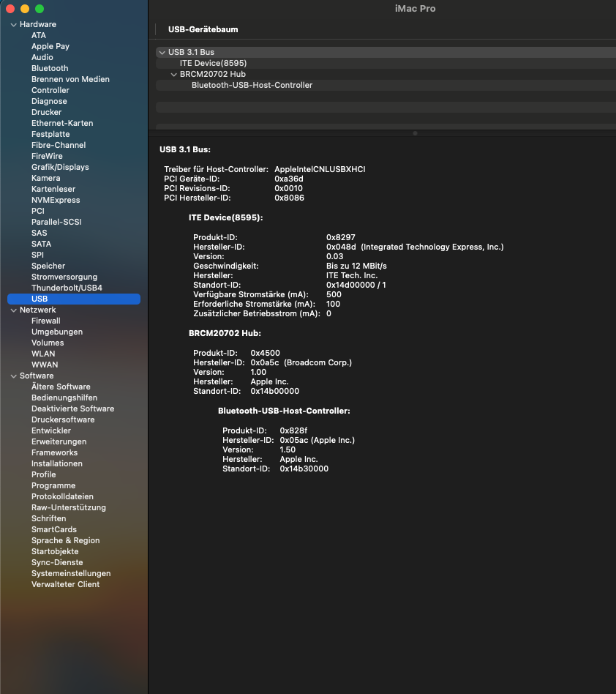This screenshot has width=616, height=694.
Task: Select SAS in sidebar
Action: click(x=39, y=233)
